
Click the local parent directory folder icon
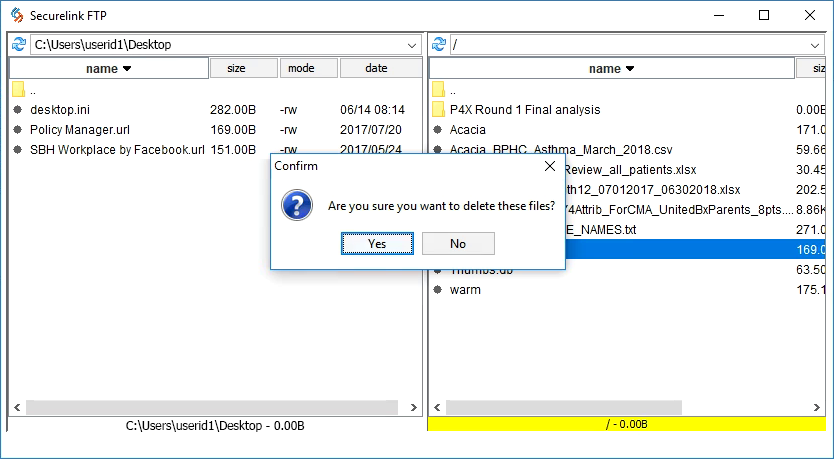point(18,89)
